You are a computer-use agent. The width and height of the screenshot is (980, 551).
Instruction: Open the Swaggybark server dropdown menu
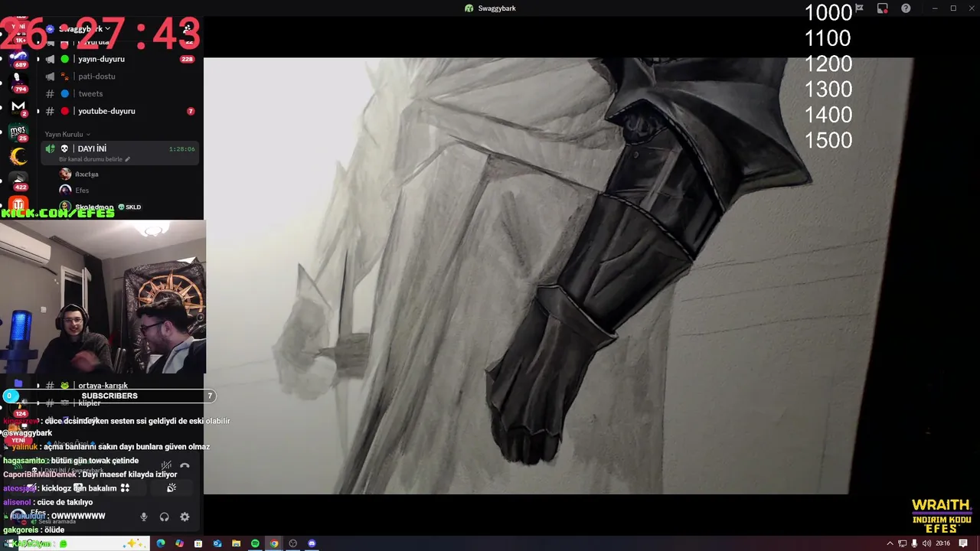pos(84,29)
